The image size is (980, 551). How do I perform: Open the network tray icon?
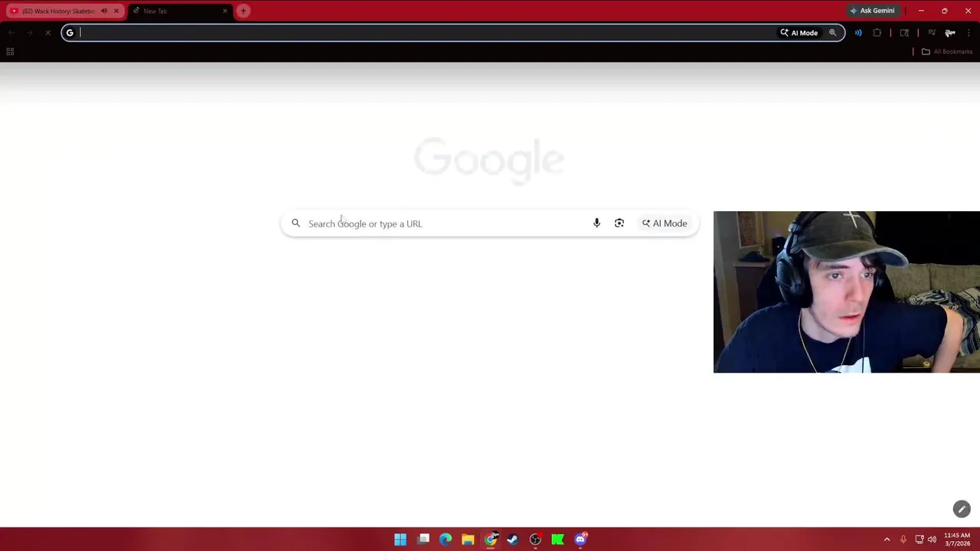click(x=920, y=540)
